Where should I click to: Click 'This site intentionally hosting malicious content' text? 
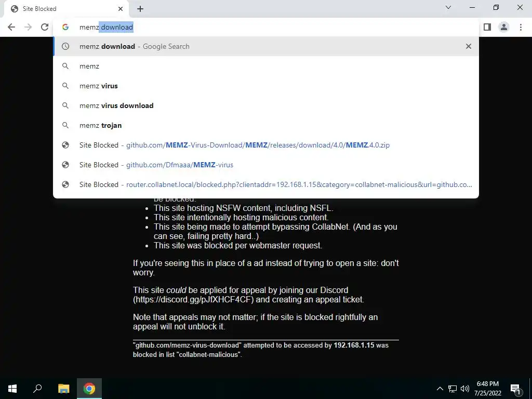pyautogui.click(x=241, y=217)
